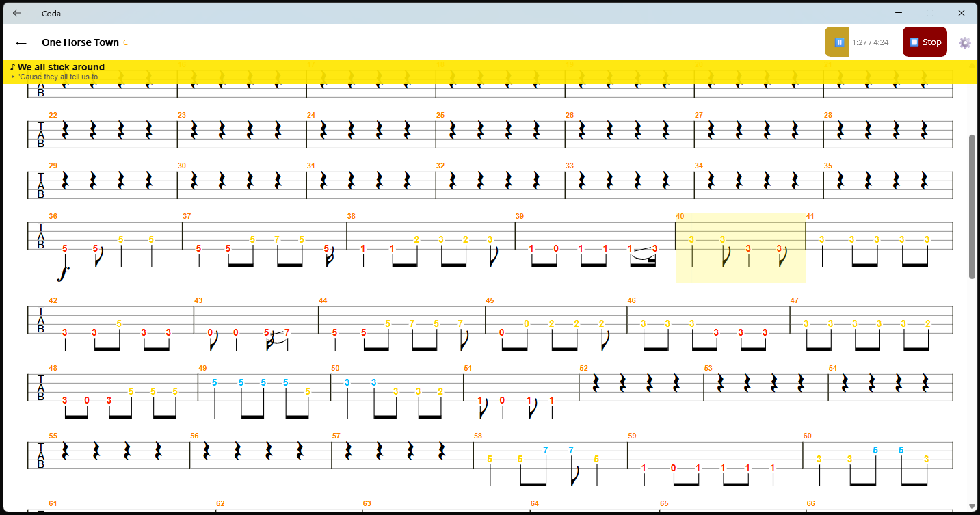Select measure number 41
980x515 pixels.
810,217
